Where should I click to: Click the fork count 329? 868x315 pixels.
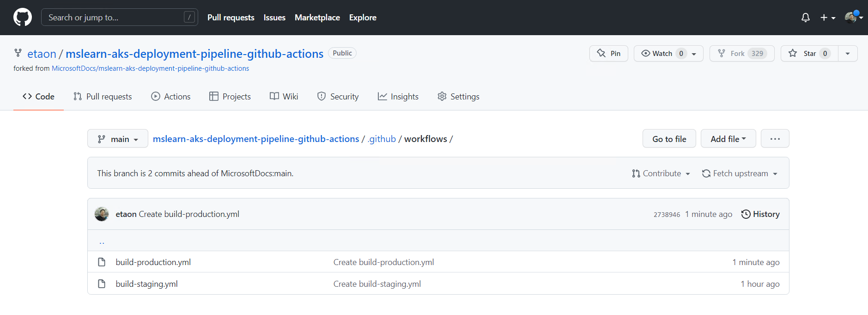tap(758, 54)
